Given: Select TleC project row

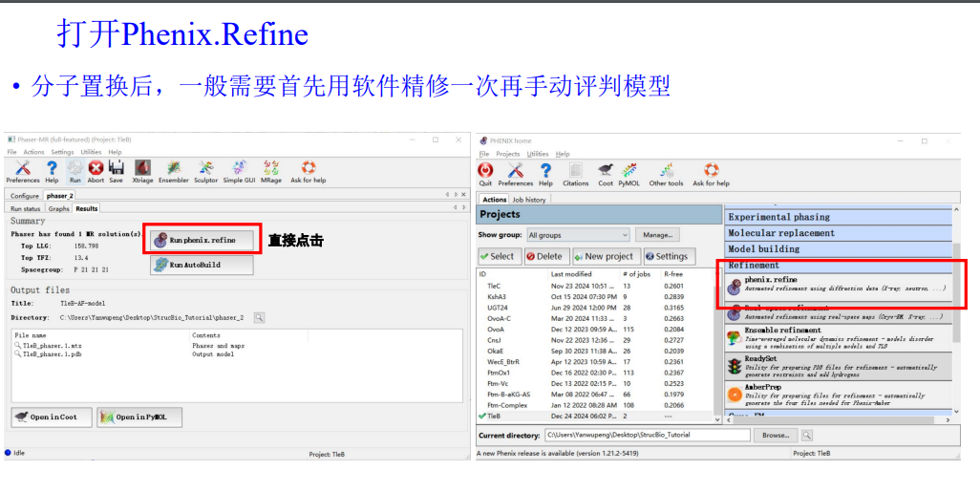Looking at the screenshot, I should point(597,286).
